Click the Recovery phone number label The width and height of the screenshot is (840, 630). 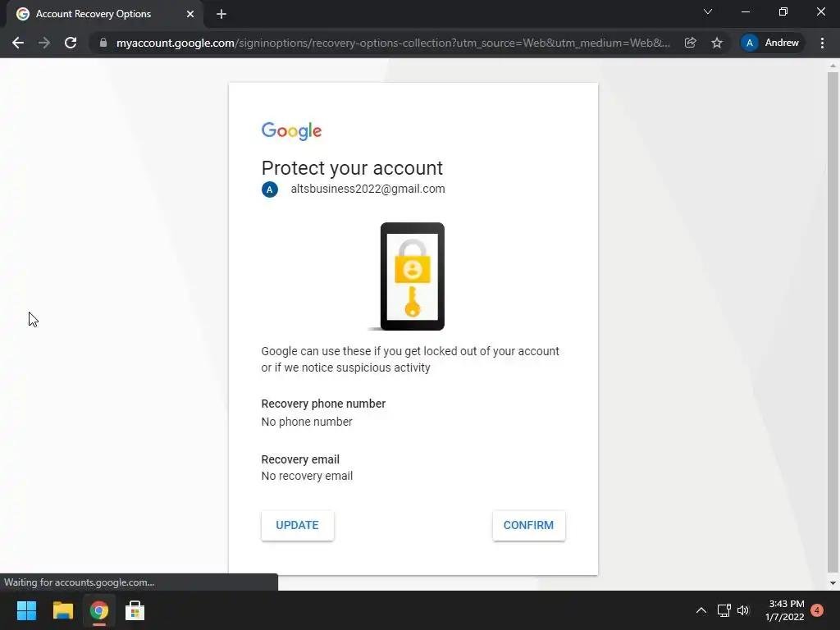[323, 404]
